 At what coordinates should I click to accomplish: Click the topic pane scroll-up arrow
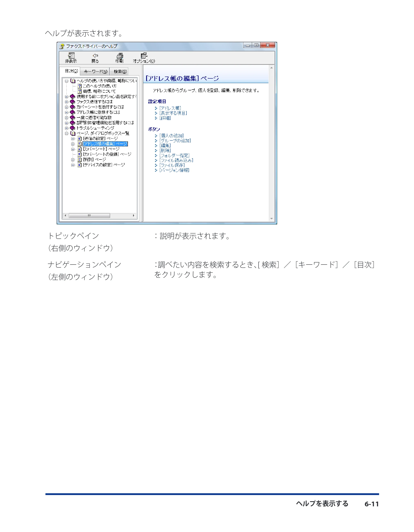[x=271, y=68]
